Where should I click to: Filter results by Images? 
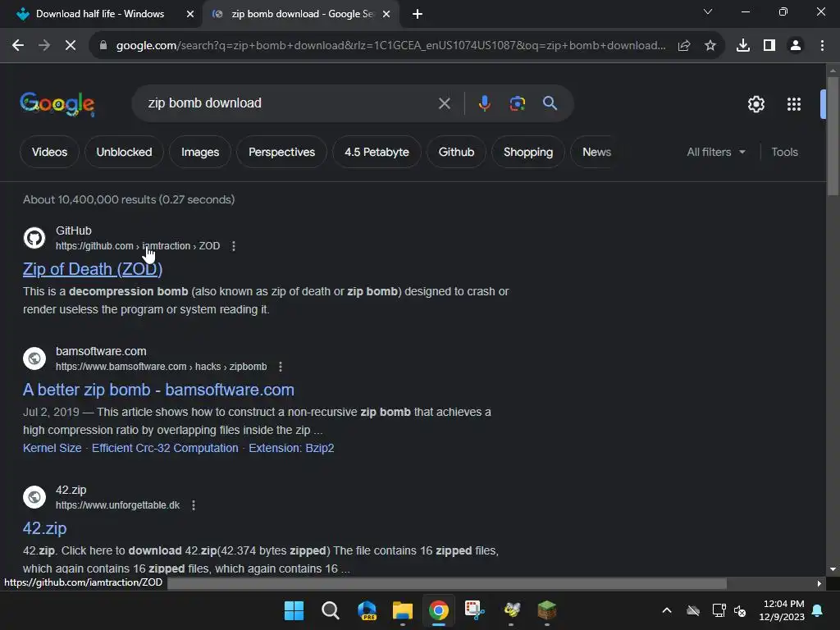200,152
